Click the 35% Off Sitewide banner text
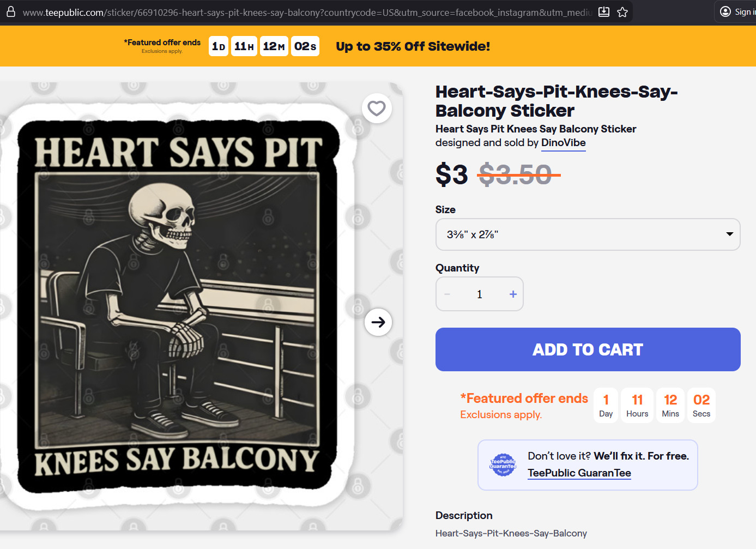 pyautogui.click(x=413, y=46)
